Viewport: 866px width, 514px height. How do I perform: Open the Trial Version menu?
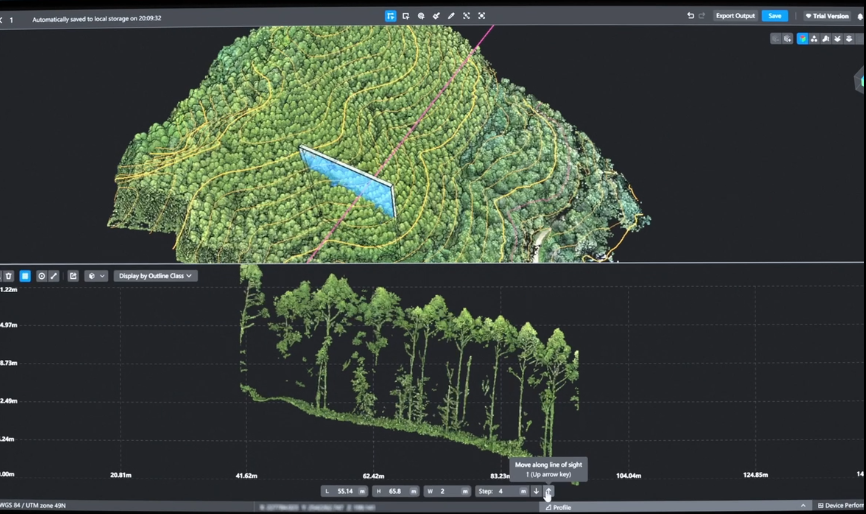826,16
